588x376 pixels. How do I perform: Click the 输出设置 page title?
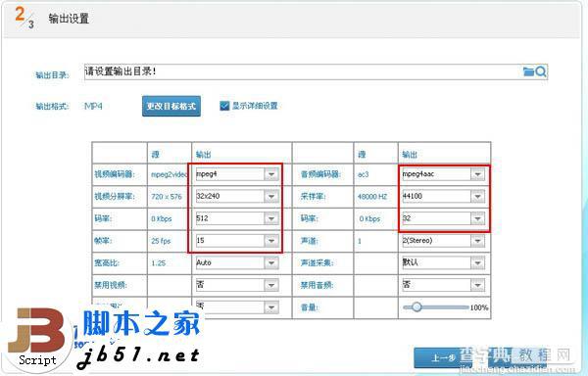(69, 19)
